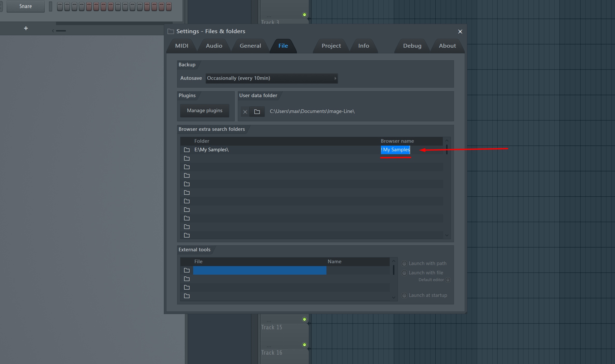
Task: Click the Browser search folders scrollbar thumb
Action: 447,149
